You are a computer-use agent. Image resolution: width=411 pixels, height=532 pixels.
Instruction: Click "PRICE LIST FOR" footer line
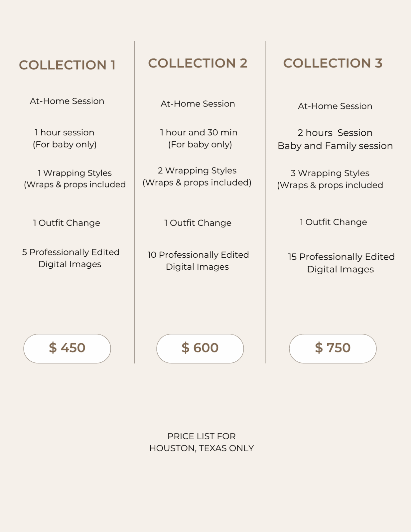[x=202, y=436]
